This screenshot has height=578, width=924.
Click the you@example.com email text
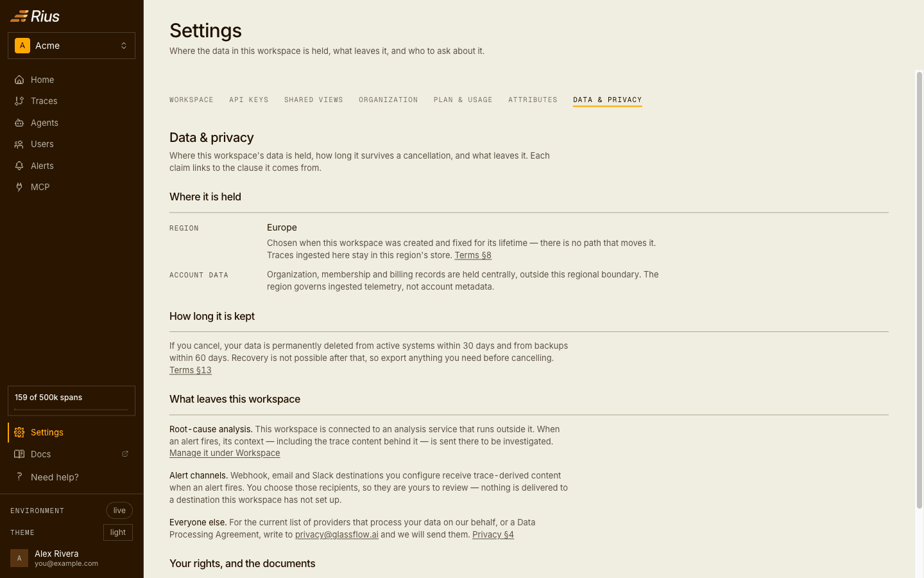[66, 564]
